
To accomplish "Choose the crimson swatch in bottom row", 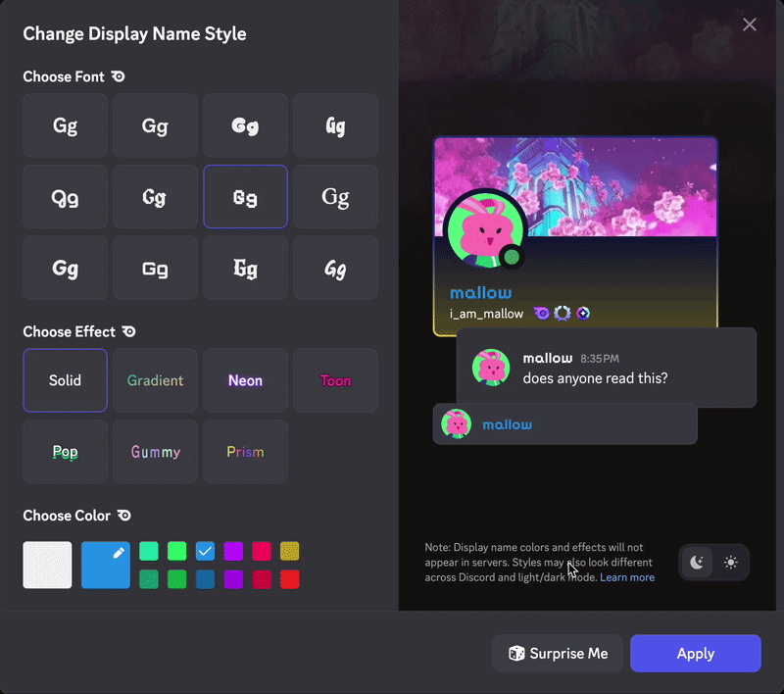I will point(262,579).
